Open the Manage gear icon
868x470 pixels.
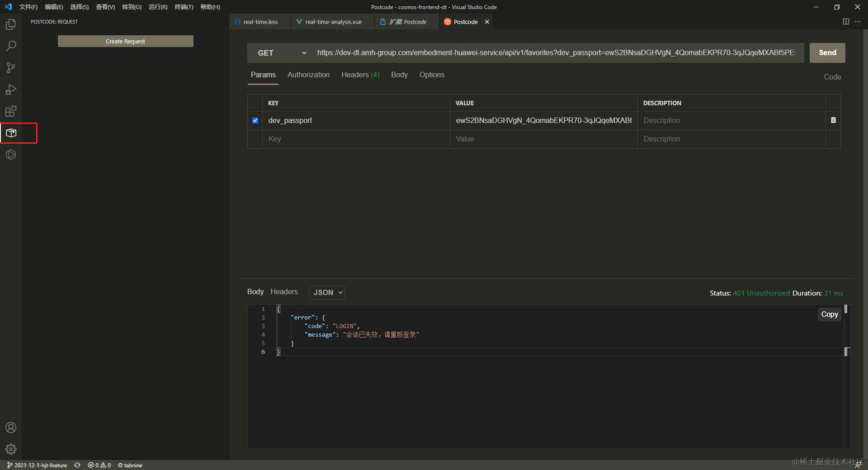click(x=11, y=449)
